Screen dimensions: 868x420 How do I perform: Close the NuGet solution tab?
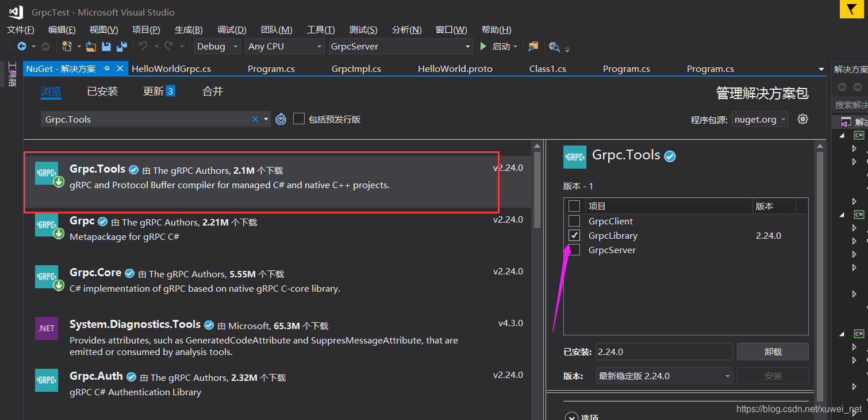[x=120, y=68]
